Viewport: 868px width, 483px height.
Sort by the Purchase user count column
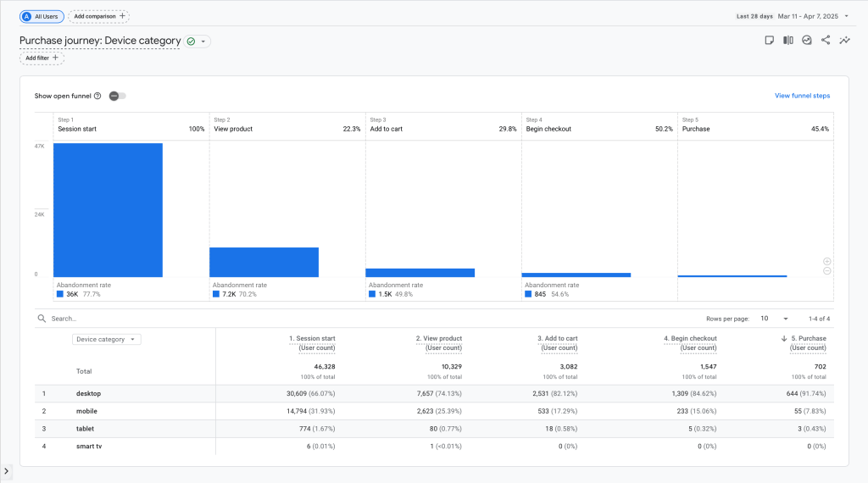807,339
